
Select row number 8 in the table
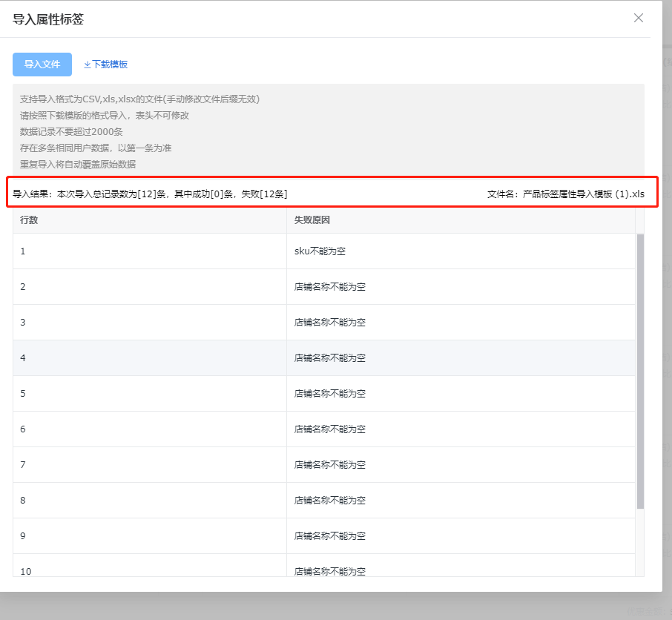click(x=23, y=500)
